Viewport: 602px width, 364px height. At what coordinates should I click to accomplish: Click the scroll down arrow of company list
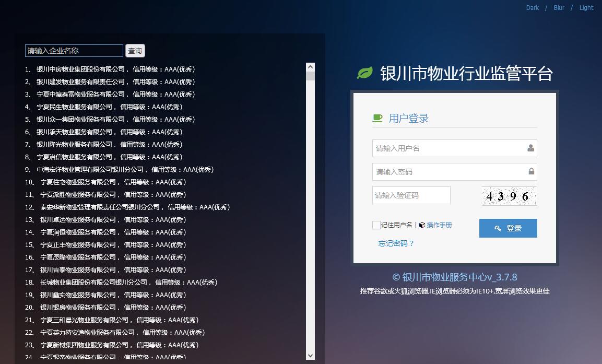pos(311,356)
